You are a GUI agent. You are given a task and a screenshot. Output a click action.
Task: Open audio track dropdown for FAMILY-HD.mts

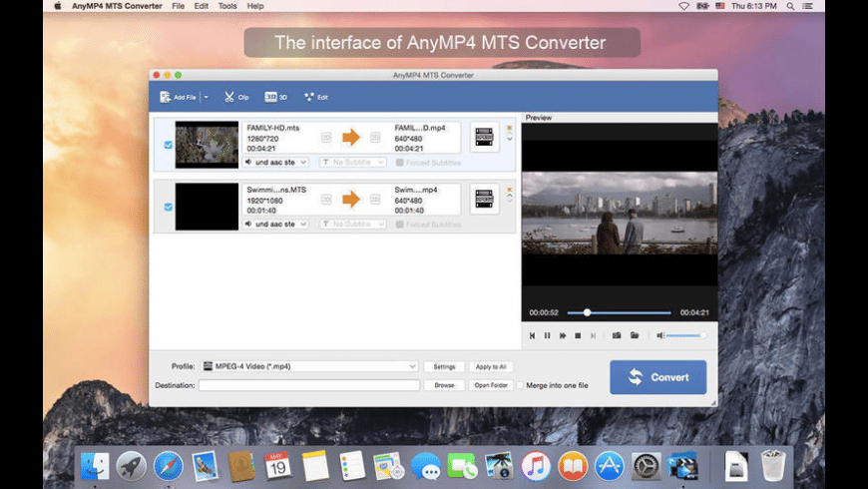pyautogui.click(x=275, y=163)
